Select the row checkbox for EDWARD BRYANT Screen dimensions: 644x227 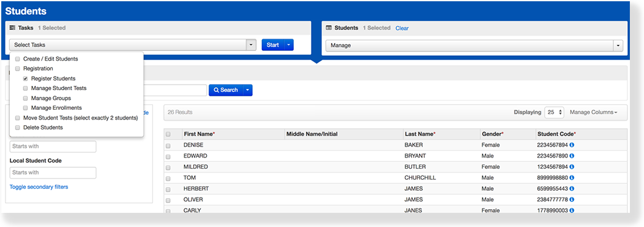tap(168, 156)
